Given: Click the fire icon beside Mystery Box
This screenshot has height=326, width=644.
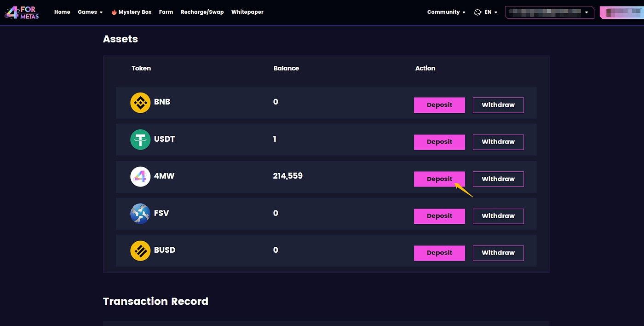Looking at the screenshot, I should click(114, 12).
